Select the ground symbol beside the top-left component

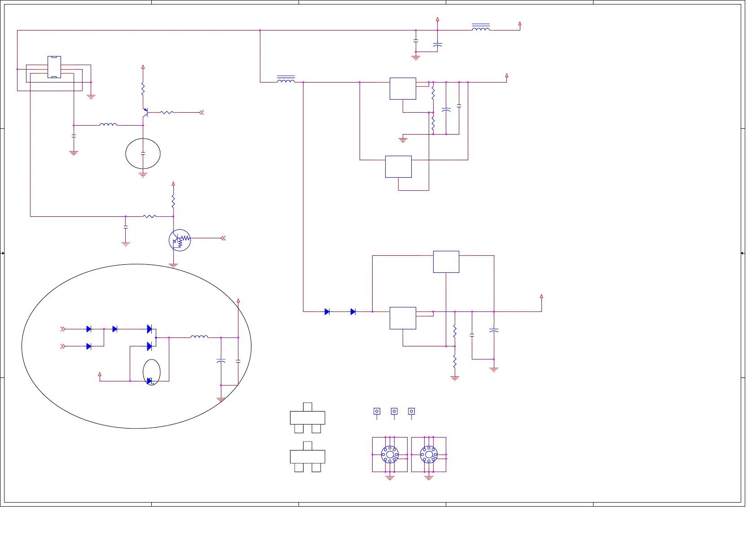(x=91, y=96)
